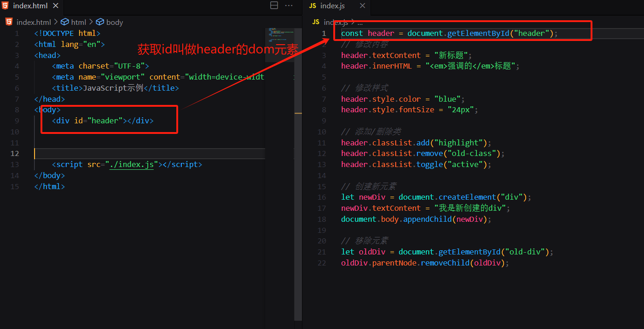
Task: Switch to the index.html editor tab
Action: point(30,6)
